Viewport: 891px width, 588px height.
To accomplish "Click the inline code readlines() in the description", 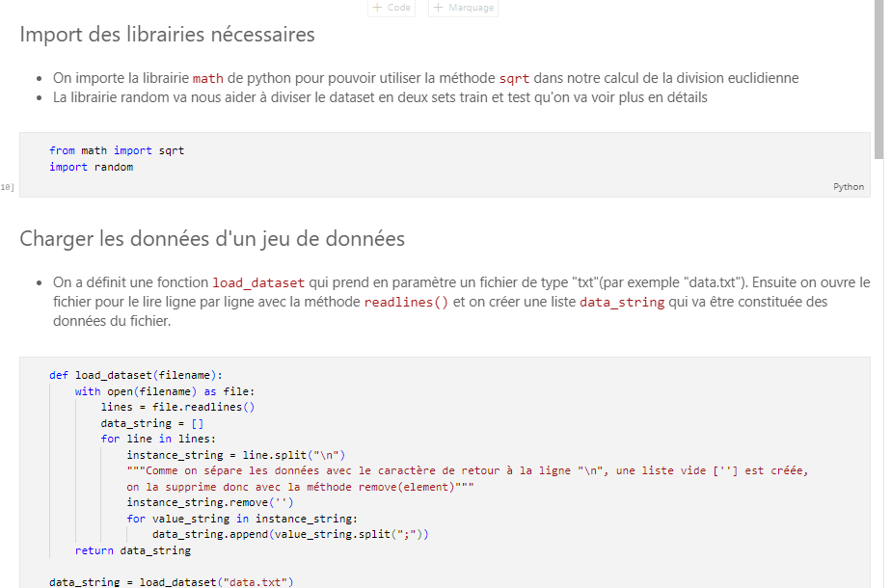I will pyautogui.click(x=406, y=303).
